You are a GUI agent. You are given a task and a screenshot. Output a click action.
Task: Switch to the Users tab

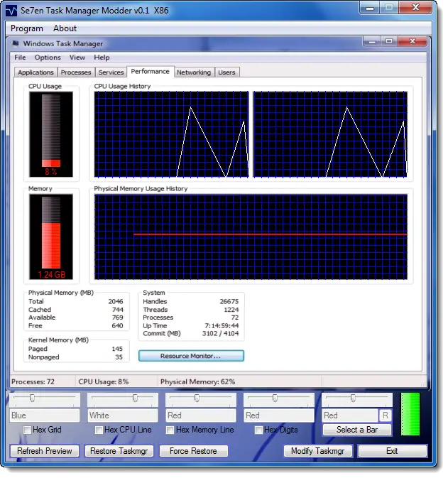226,72
